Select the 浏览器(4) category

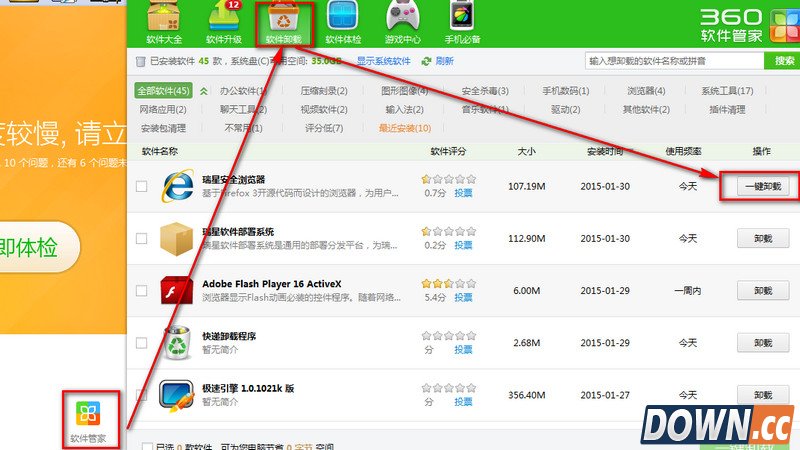click(646, 91)
